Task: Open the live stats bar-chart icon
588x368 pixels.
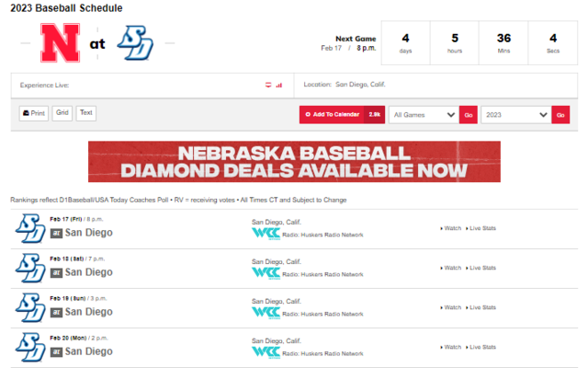Action: coord(279,86)
